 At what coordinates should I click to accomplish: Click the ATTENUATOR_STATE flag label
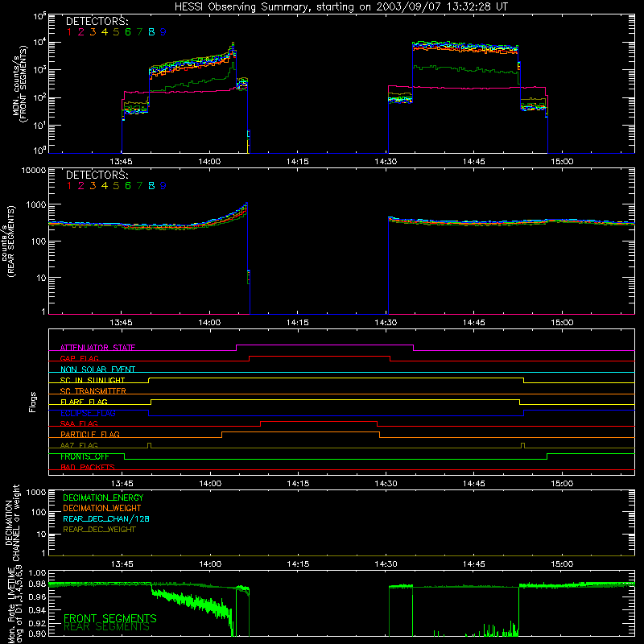(x=97, y=348)
